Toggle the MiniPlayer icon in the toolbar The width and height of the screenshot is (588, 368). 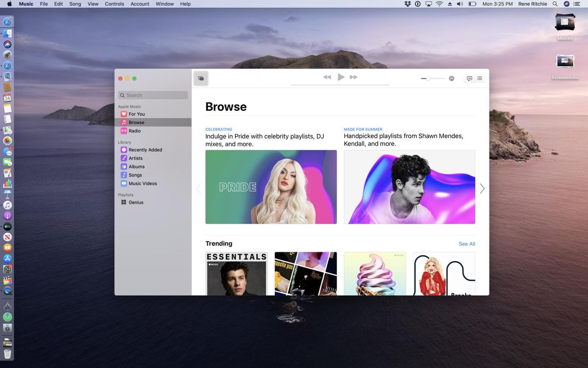coord(201,78)
